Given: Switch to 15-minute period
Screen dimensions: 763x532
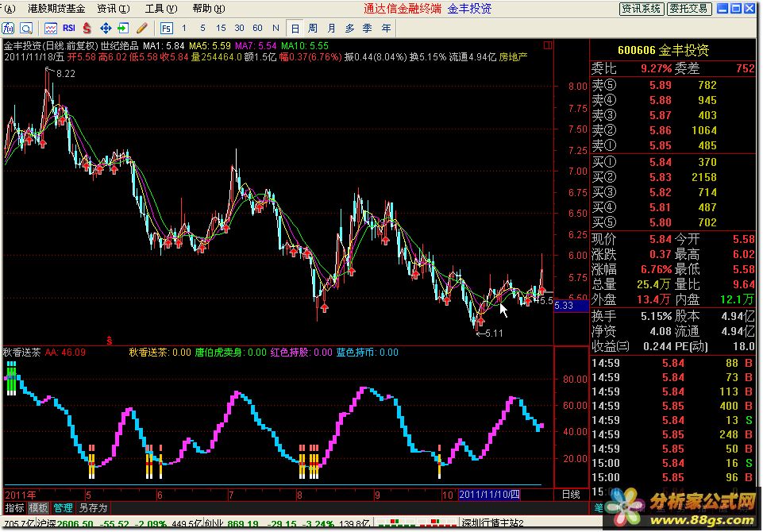Looking at the screenshot, I should (221, 29).
